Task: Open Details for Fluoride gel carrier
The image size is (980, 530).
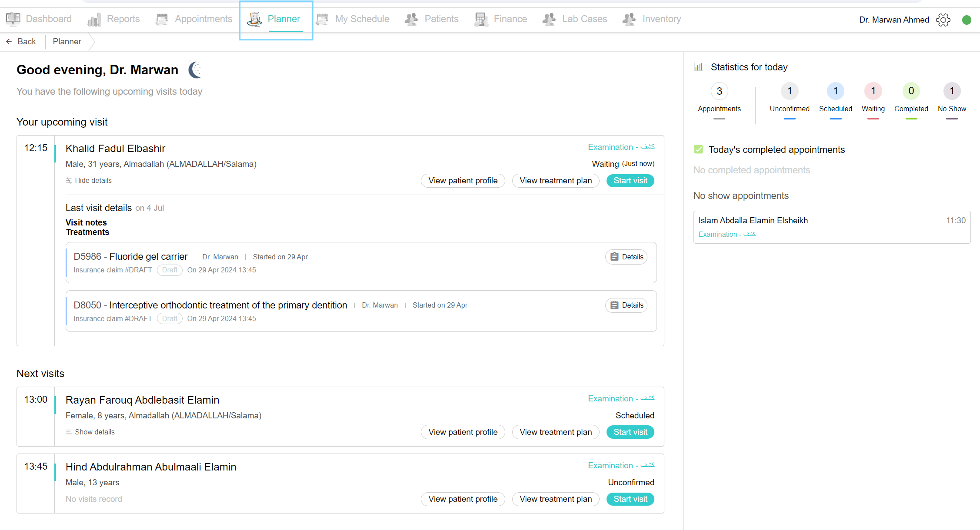Action: [626, 257]
